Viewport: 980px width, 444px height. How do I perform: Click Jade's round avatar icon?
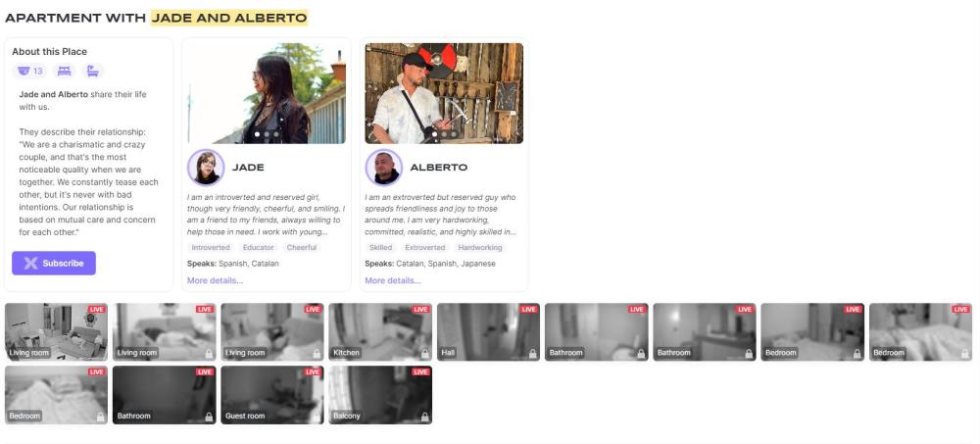click(206, 168)
